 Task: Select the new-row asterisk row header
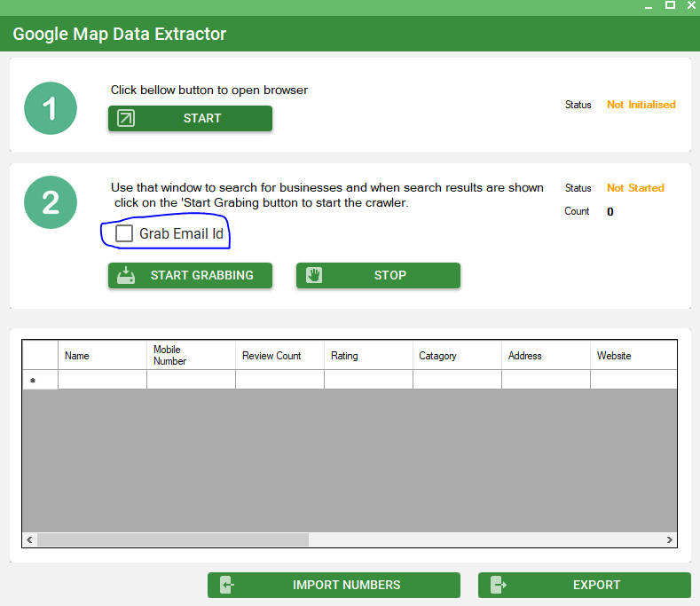coord(40,380)
